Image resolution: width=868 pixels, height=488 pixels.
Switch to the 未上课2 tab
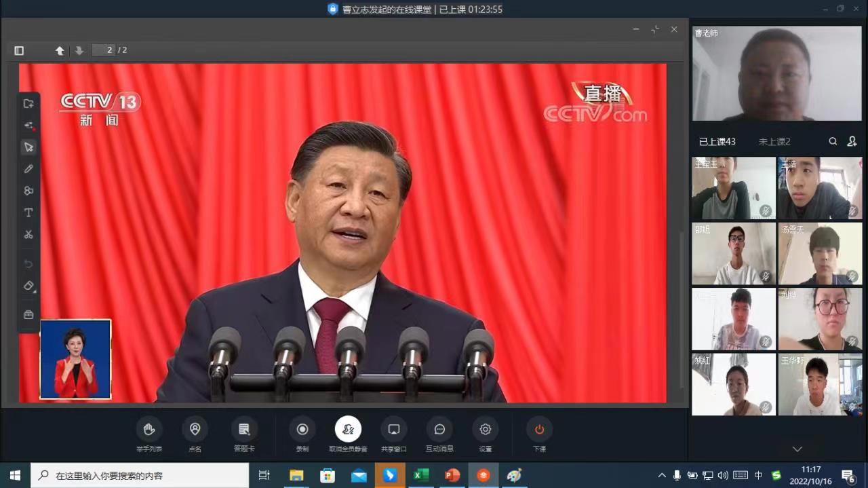774,141
